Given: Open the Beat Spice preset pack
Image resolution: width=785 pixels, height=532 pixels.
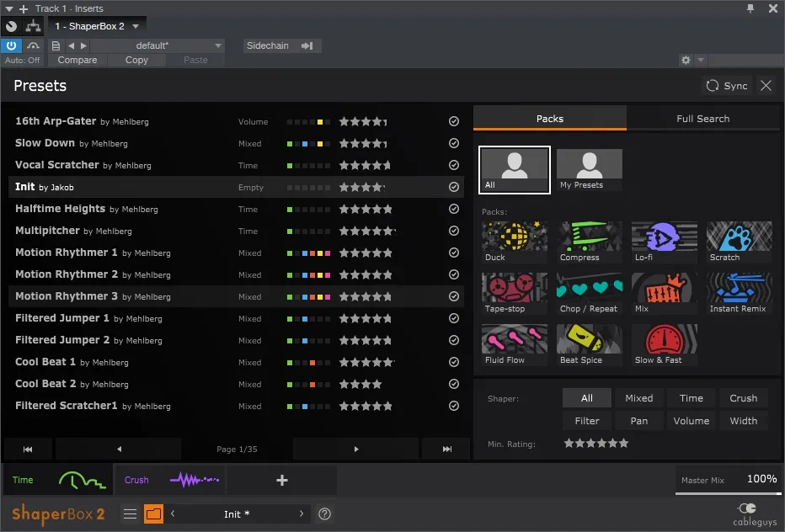Looking at the screenshot, I should pyautogui.click(x=590, y=345).
